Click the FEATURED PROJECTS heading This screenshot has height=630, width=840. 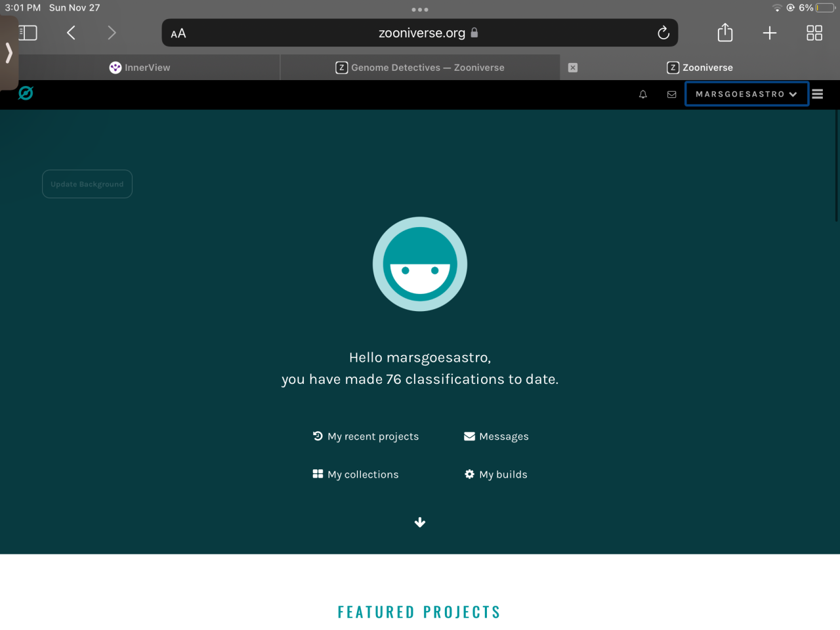pos(419,612)
